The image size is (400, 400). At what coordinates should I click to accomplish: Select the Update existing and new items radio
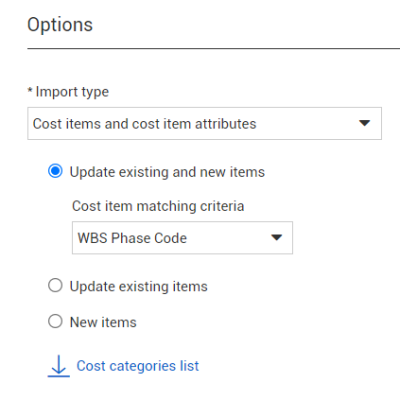coord(55,171)
